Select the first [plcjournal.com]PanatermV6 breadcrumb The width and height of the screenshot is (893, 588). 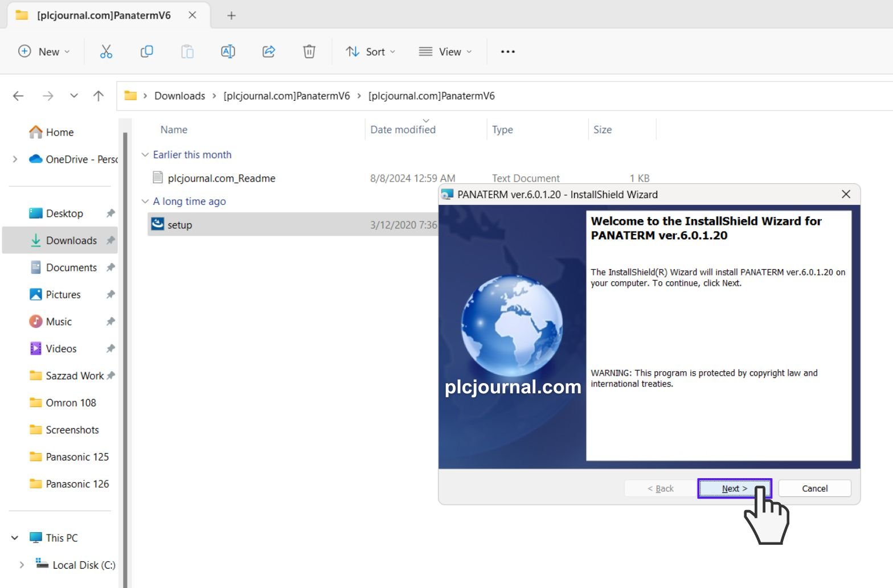point(286,96)
